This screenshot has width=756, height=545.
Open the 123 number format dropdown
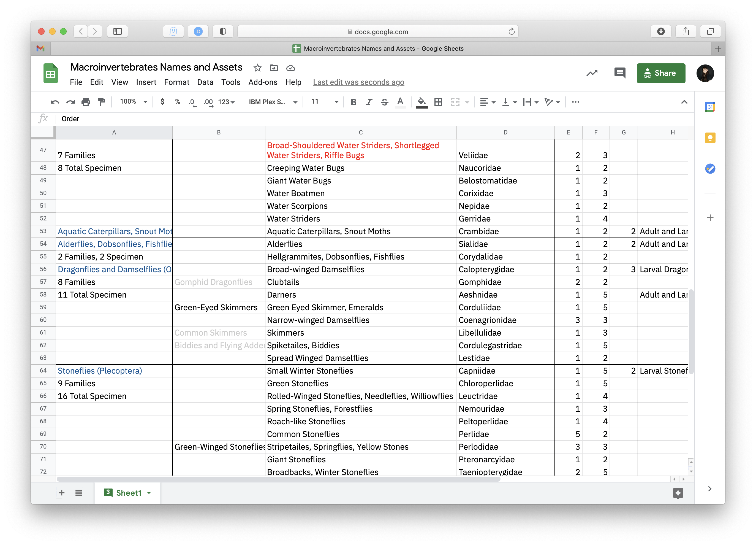226,102
